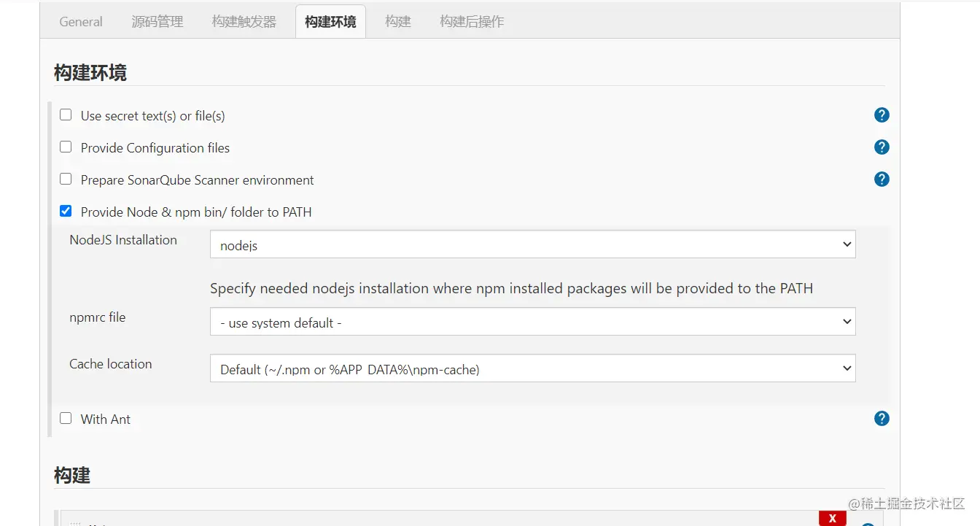Open help for Use secret text(s) or file(s)
This screenshot has height=526, width=980.
point(882,115)
